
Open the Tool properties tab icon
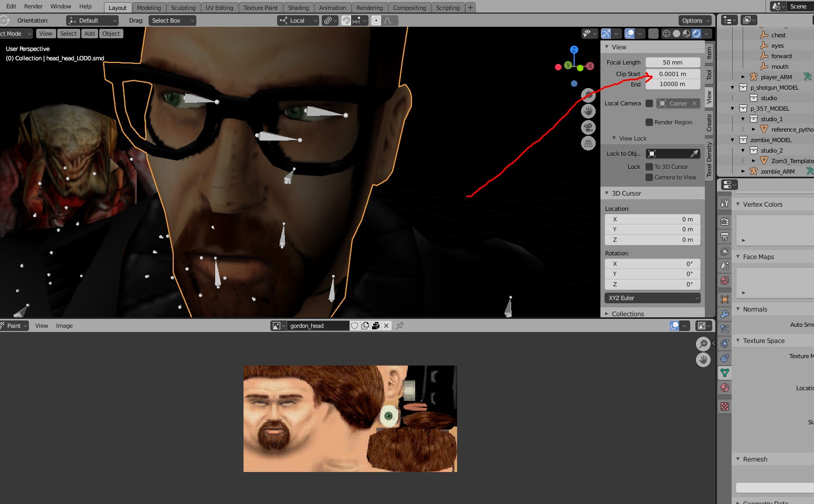click(725, 203)
